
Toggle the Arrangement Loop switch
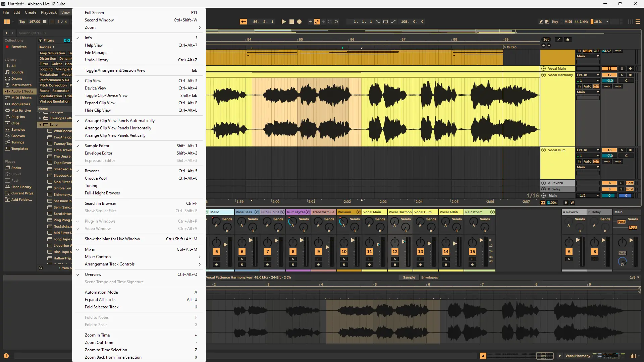pos(385,22)
